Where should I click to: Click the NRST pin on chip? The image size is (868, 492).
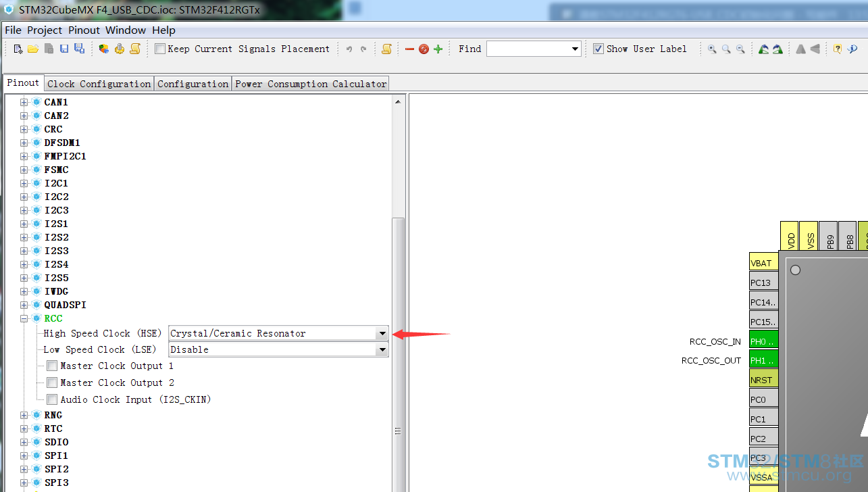tap(763, 380)
